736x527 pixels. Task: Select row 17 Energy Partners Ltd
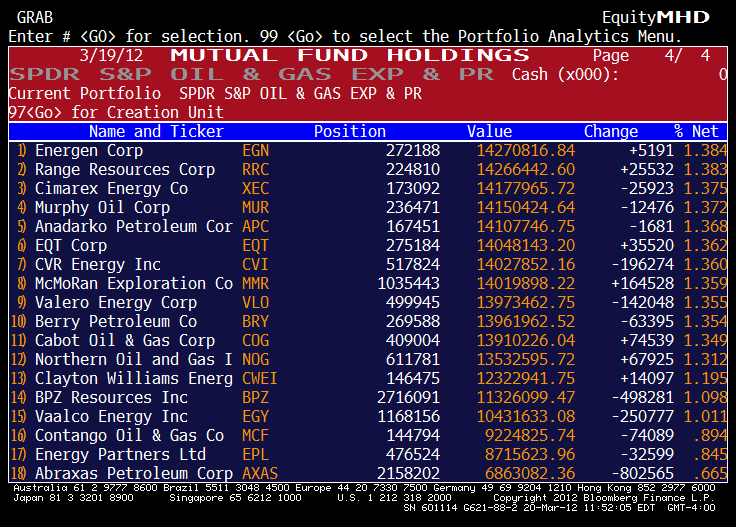point(368,455)
